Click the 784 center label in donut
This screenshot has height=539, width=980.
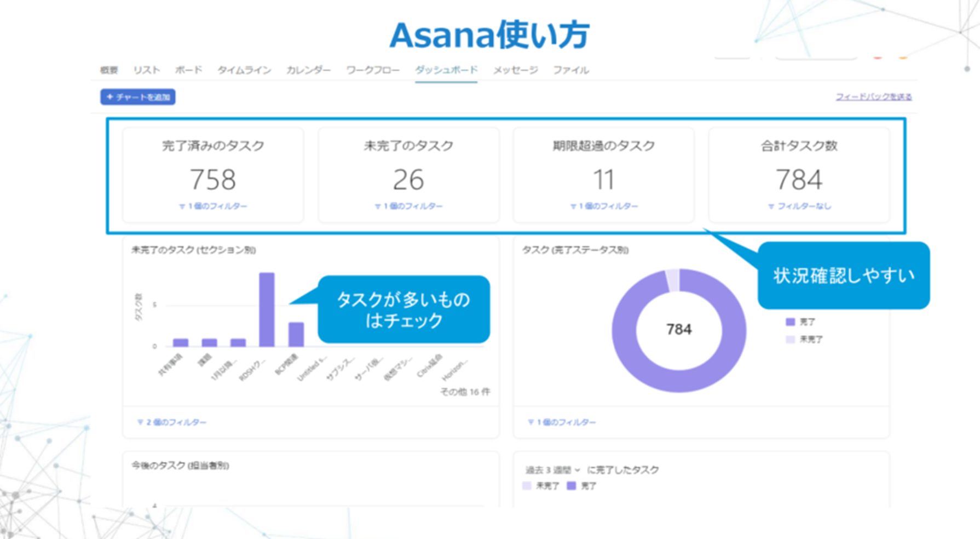[x=679, y=329]
